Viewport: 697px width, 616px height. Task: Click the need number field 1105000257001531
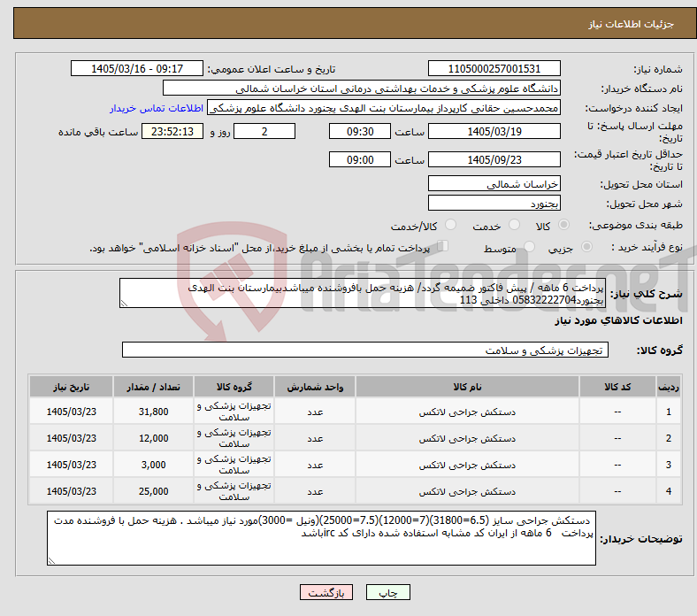pyautogui.click(x=494, y=69)
